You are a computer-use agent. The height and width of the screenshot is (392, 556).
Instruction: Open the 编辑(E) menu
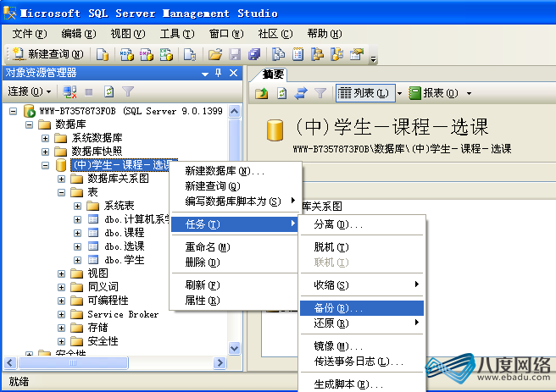click(78, 34)
